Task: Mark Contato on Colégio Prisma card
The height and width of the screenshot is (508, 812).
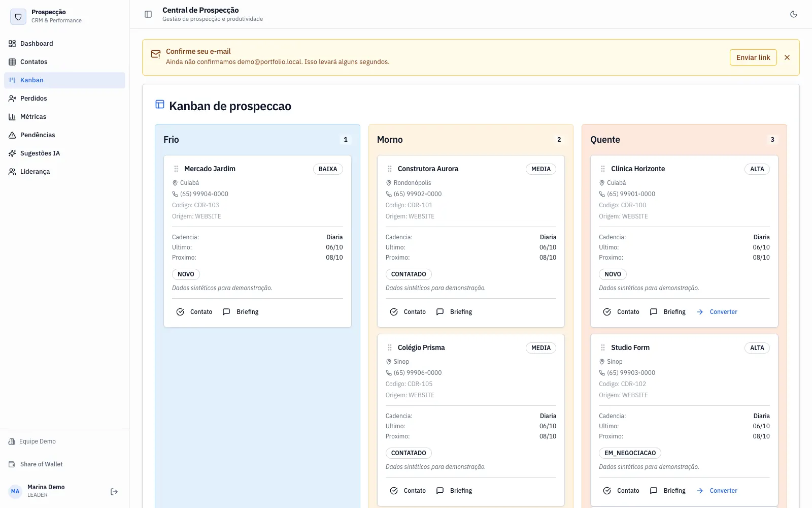Action: pos(408,491)
